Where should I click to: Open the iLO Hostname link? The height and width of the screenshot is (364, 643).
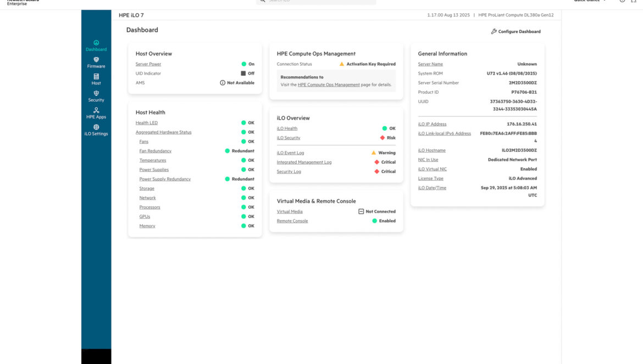[x=432, y=150]
